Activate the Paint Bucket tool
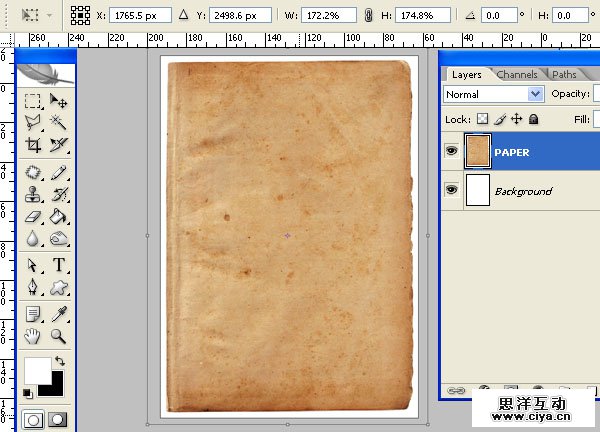The width and height of the screenshot is (600, 432). tap(59, 216)
